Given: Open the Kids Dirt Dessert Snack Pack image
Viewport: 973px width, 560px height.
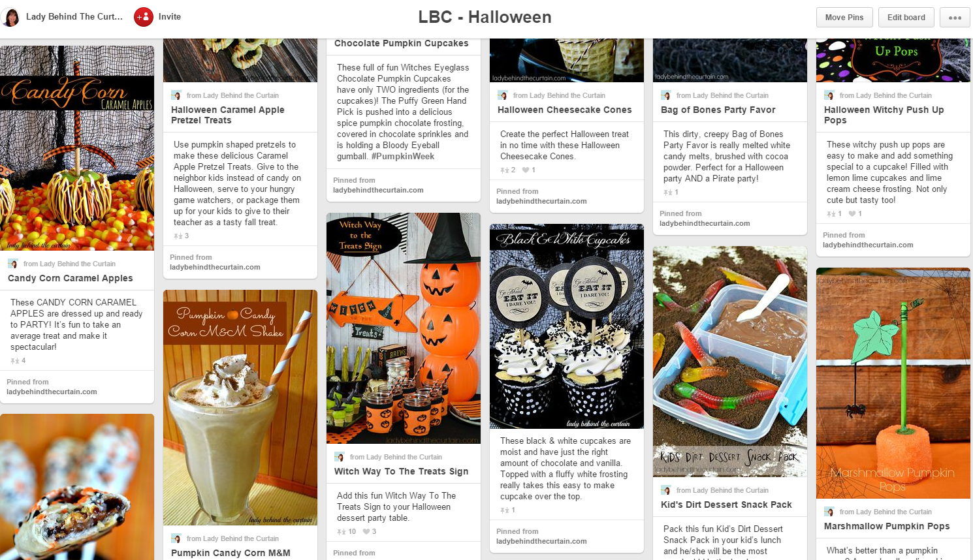Looking at the screenshot, I should (x=730, y=362).
